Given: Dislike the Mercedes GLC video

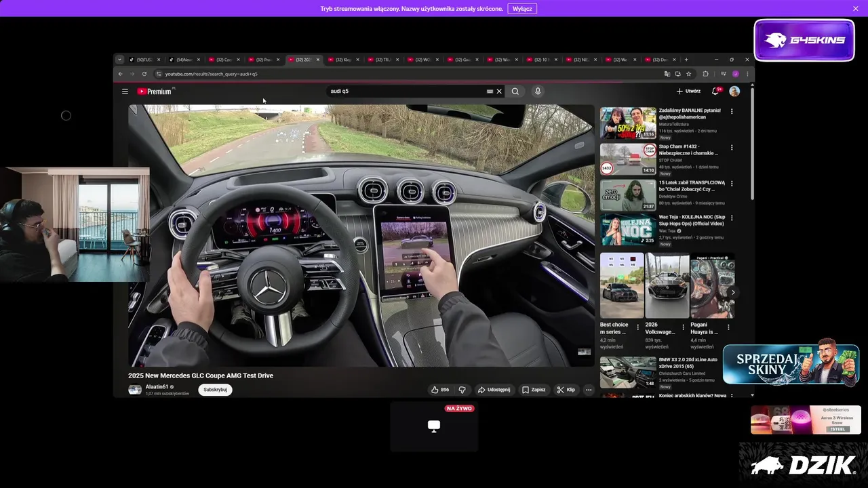Looking at the screenshot, I should 462,390.
